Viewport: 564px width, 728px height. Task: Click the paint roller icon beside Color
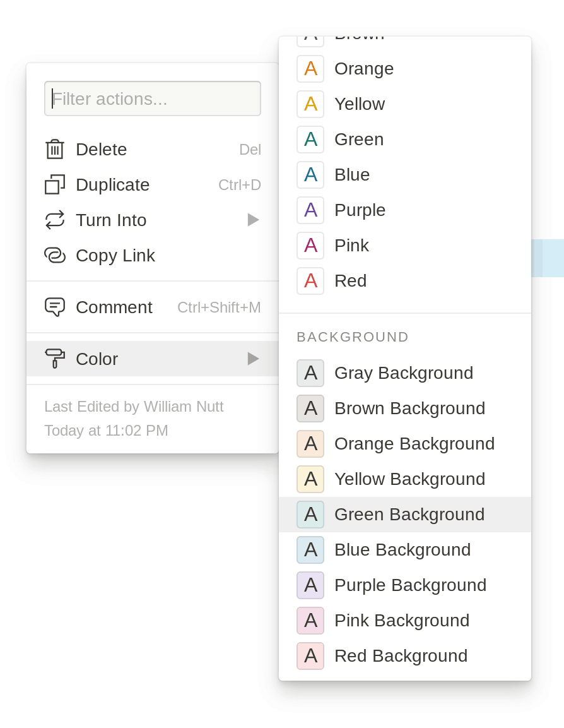tap(56, 359)
